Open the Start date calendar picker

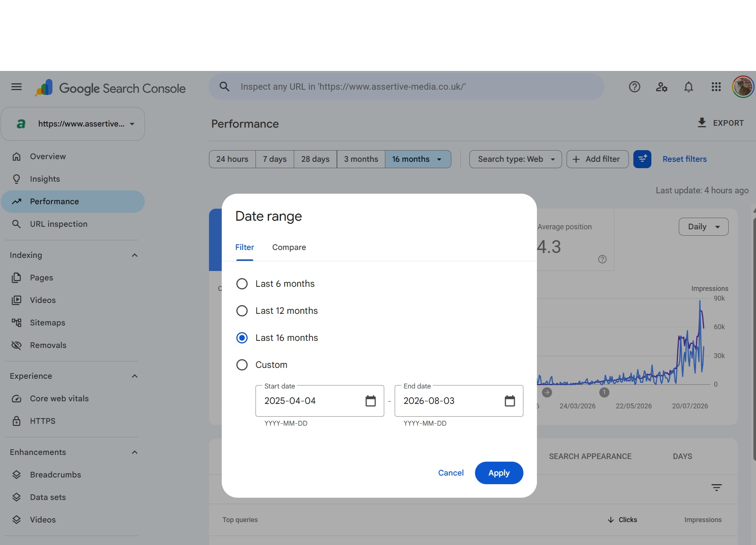coord(371,401)
